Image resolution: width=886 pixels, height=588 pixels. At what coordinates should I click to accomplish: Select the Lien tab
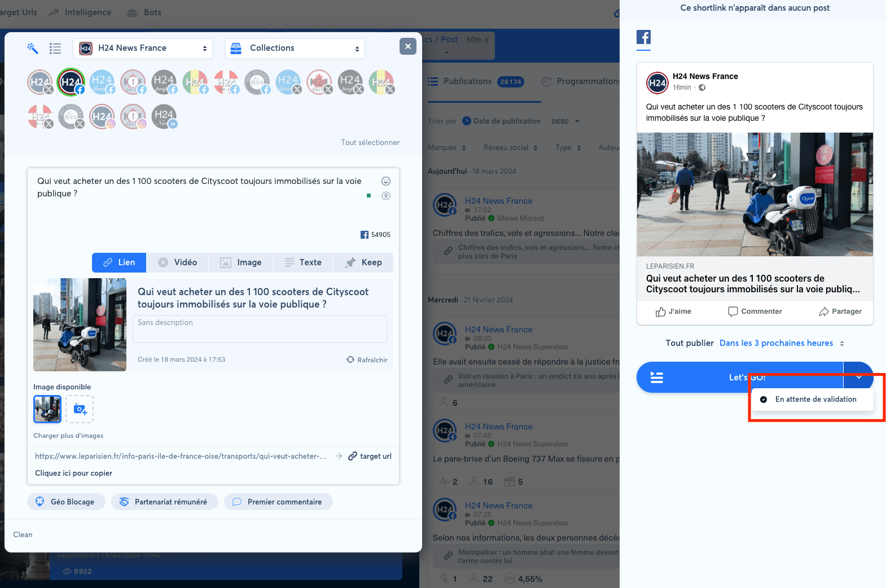click(119, 262)
